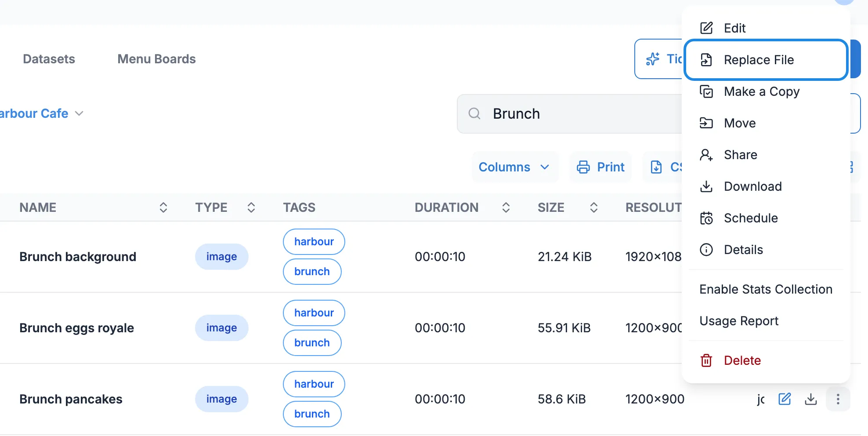Click the Schedule calendar icon
Image resolution: width=868 pixels, height=436 pixels.
coord(706,218)
